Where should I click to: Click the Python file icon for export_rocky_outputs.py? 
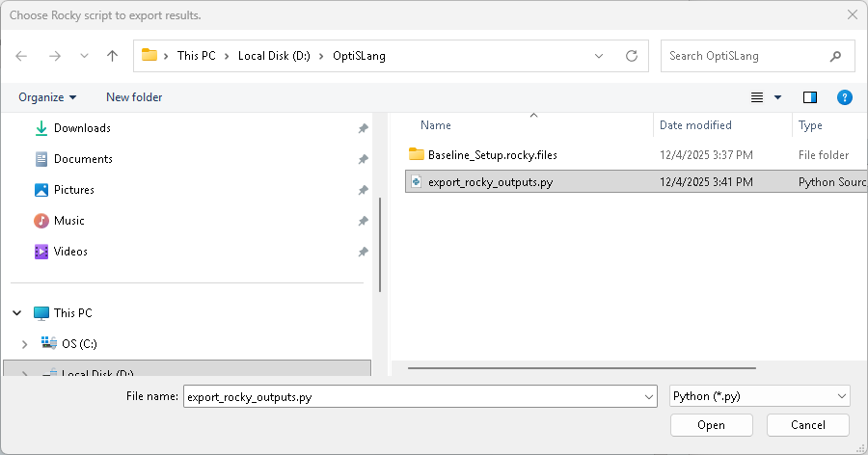click(x=417, y=181)
